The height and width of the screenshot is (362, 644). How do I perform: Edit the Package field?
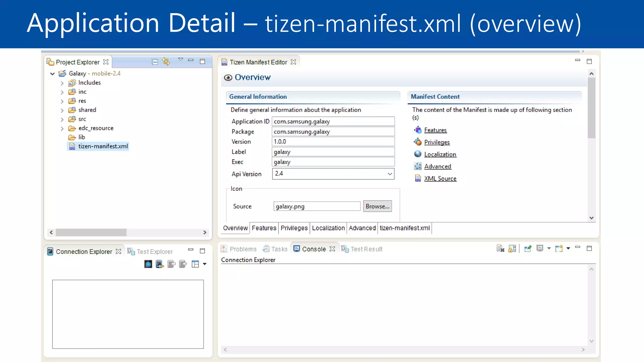(333, 132)
